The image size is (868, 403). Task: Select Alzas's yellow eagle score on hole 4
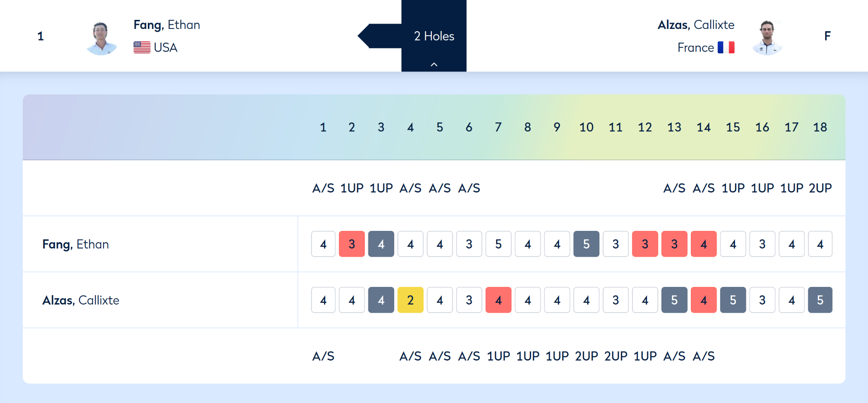click(410, 300)
